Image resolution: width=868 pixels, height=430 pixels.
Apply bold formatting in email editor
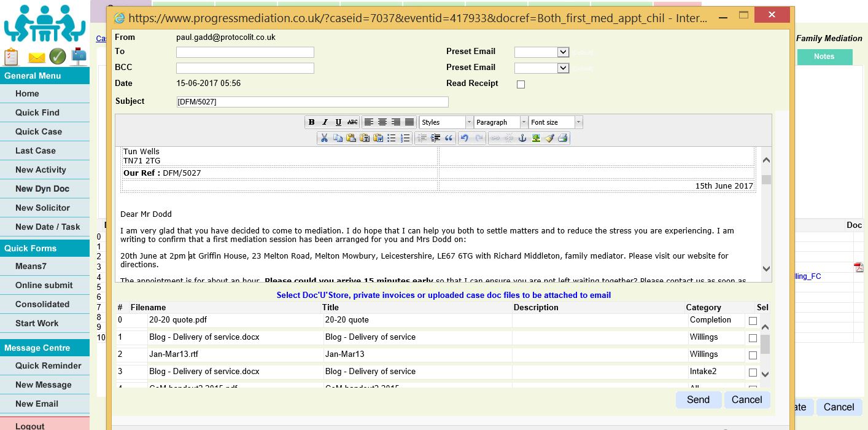[312, 122]
